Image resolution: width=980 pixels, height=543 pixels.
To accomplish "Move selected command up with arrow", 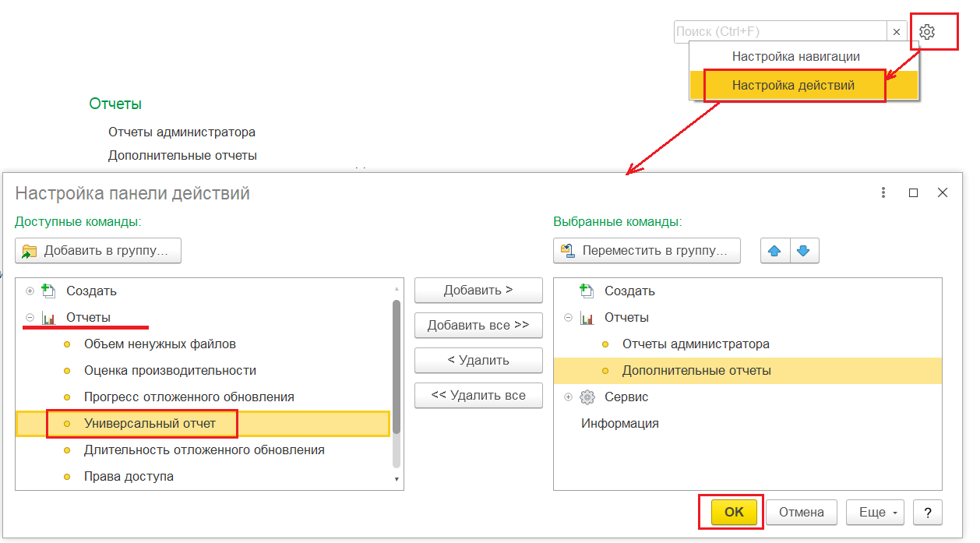I will point(775,251).
